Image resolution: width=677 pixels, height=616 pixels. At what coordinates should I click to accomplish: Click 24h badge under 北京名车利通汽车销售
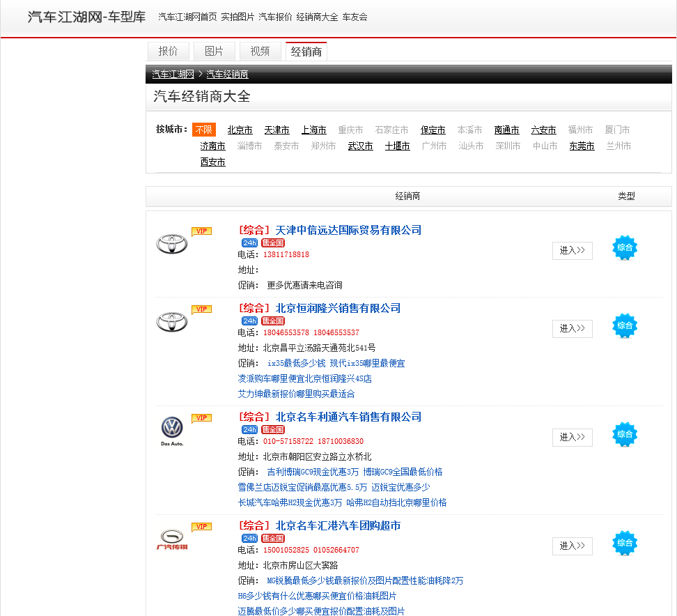point(249,430)
